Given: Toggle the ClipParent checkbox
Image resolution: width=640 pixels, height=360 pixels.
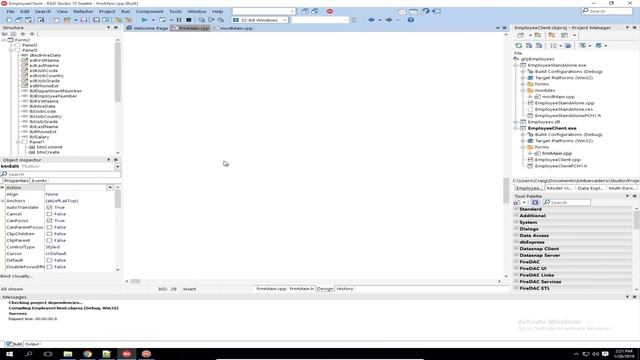Looking at the screenshot, I should pyautogui.click(x=49, y=240).
